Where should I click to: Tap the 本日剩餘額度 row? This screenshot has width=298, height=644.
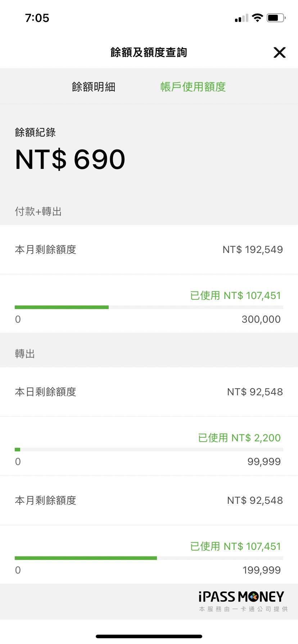pos(149,392)
